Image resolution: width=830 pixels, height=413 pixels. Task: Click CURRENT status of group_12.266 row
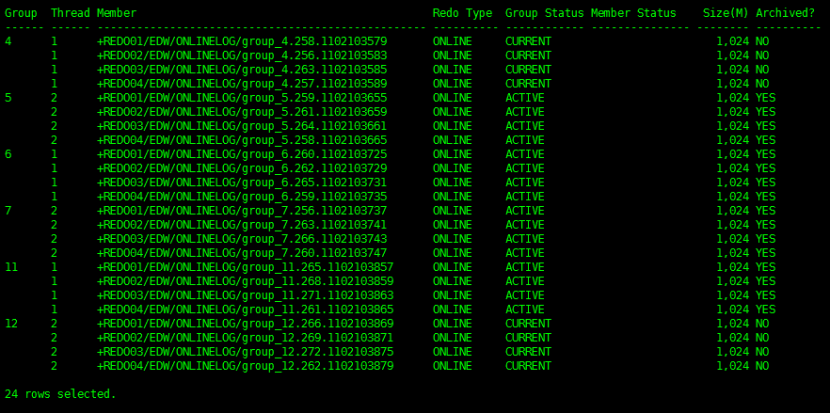(528, 324)
